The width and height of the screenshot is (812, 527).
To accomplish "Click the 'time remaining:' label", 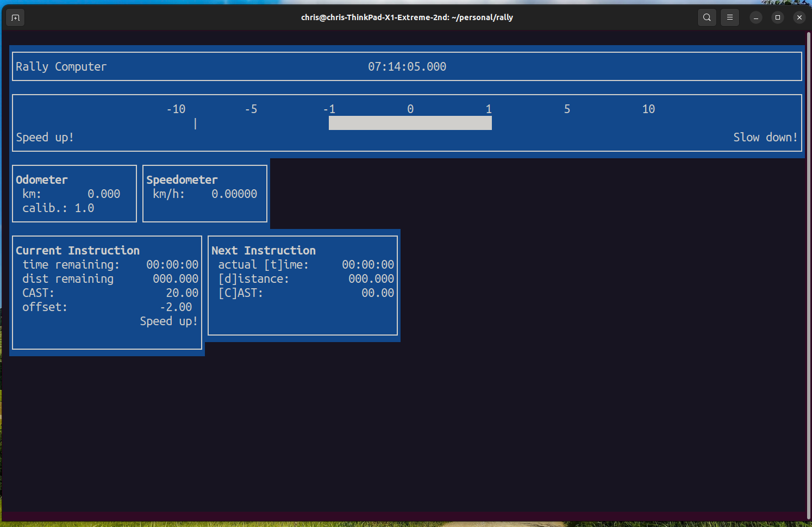I will (71, 264).
